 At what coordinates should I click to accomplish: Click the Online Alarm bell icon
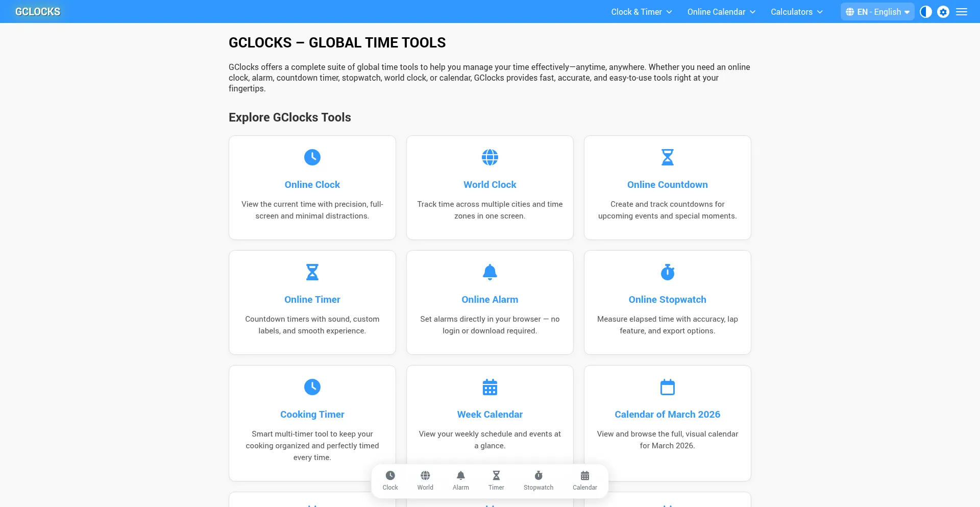coord(490,272)
